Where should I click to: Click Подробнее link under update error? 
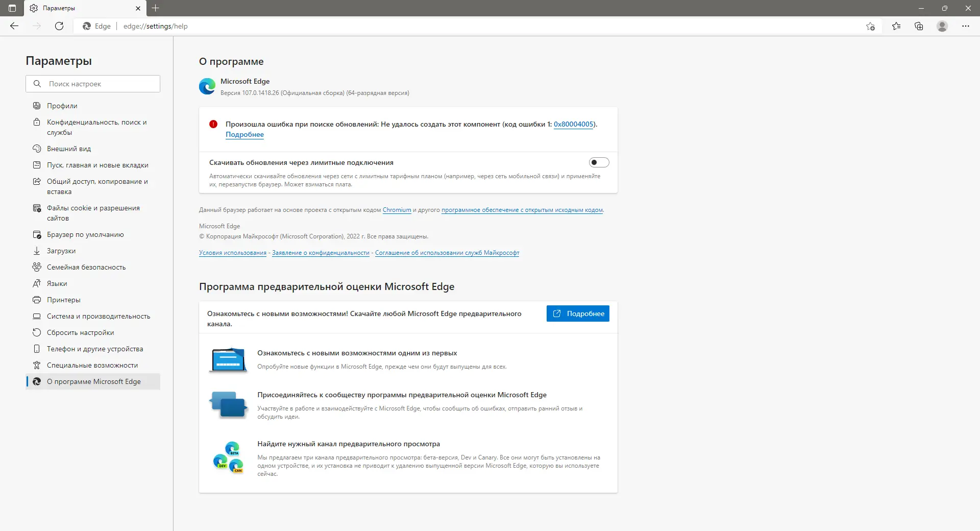(245, 134)
